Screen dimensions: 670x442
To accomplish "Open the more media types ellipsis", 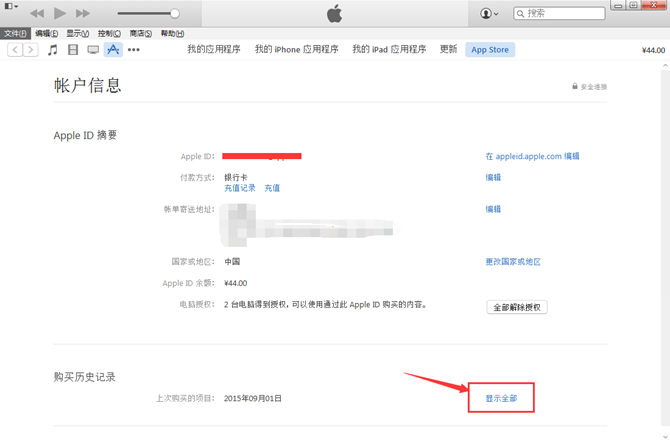I will (x=134, y=50).
